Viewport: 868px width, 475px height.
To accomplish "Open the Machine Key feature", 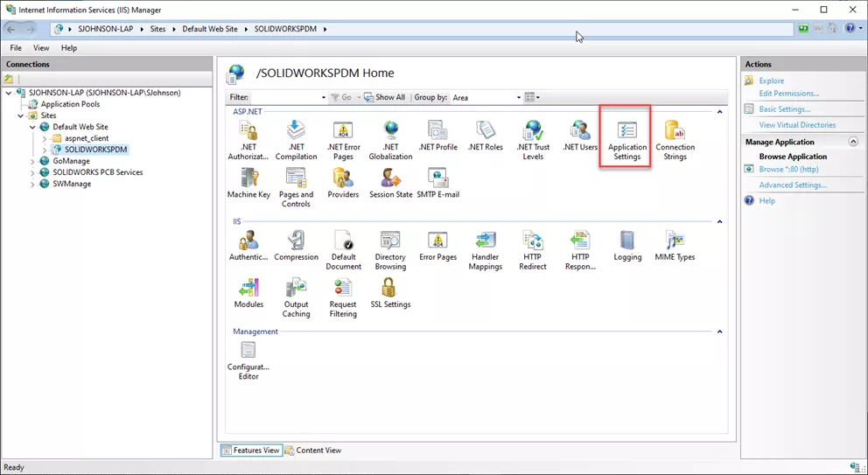I will pyautogui.click(x=248, y=183).
